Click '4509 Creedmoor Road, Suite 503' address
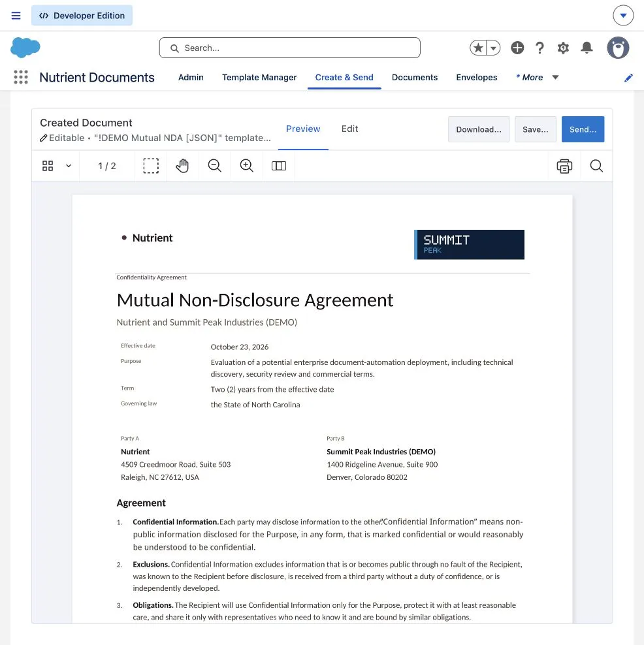Viewport: 644px width, 645px height. [176, 464]
